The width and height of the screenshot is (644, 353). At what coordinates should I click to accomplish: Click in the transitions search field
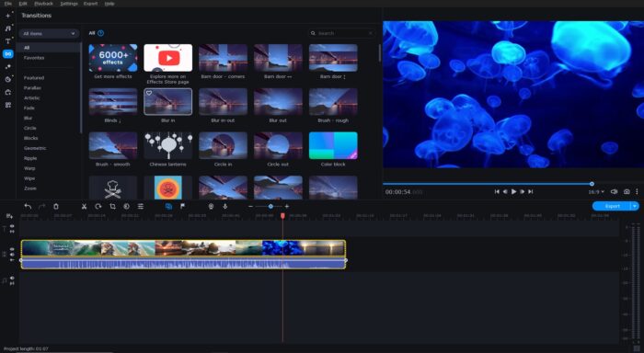[341, 33]
